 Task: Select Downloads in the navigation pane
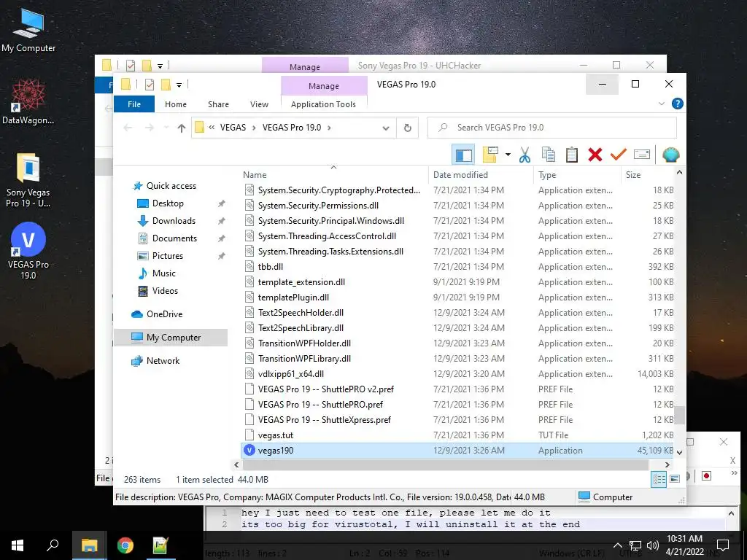pyautogui.click(x=174, y=221)
